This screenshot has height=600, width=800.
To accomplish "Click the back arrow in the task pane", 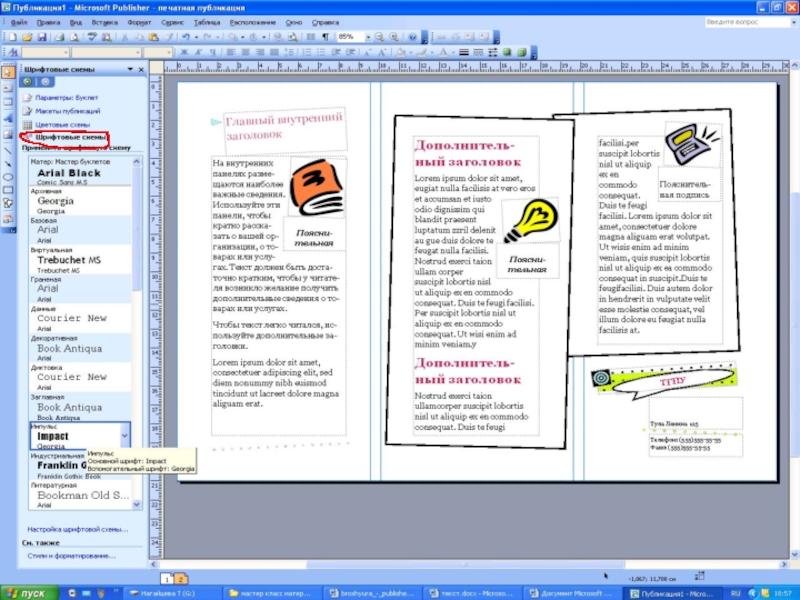I will coord(26,82).
